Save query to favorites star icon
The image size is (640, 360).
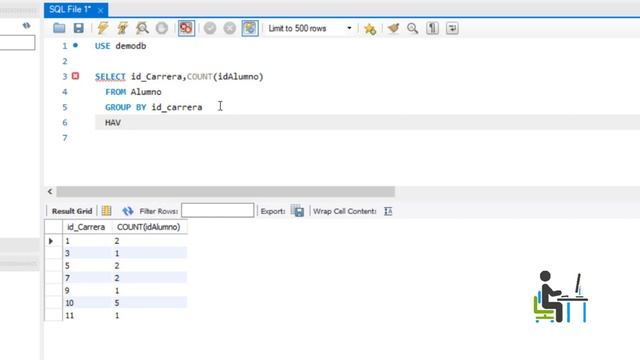[x=370, y=29]
